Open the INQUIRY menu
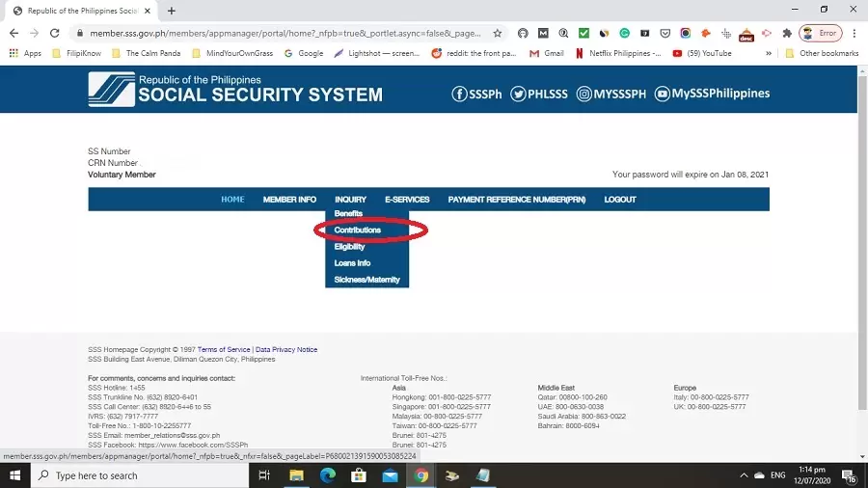 [350, 200]
